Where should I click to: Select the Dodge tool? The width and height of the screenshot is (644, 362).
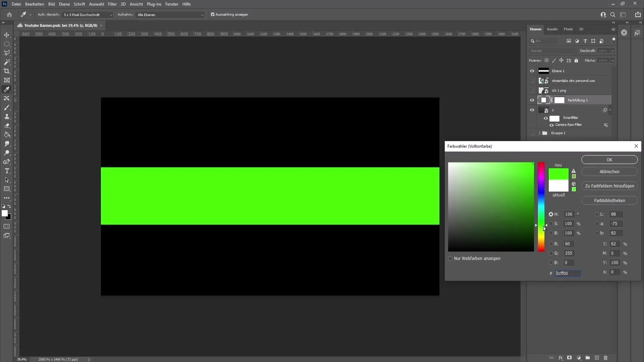point(7,153)
